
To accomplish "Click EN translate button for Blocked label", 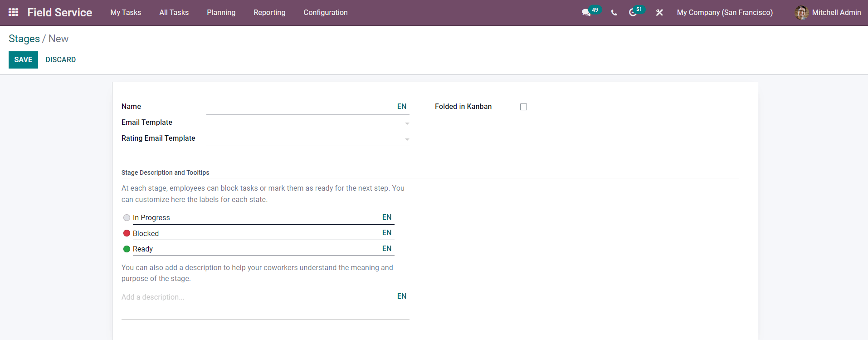I will click(x=387, y=233).
